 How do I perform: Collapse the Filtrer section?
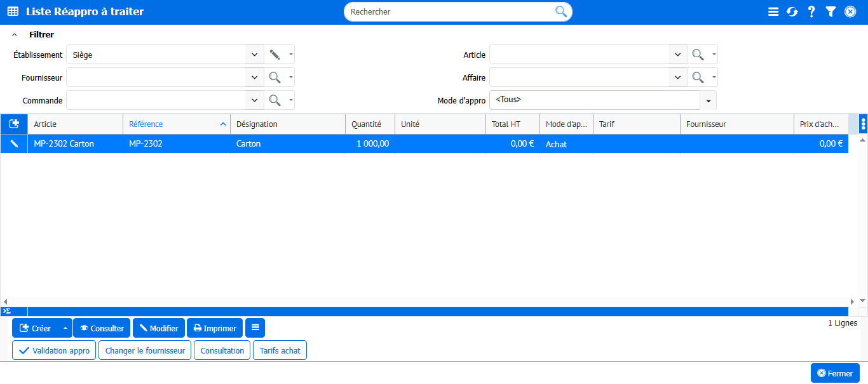click(x=15, y=35)
